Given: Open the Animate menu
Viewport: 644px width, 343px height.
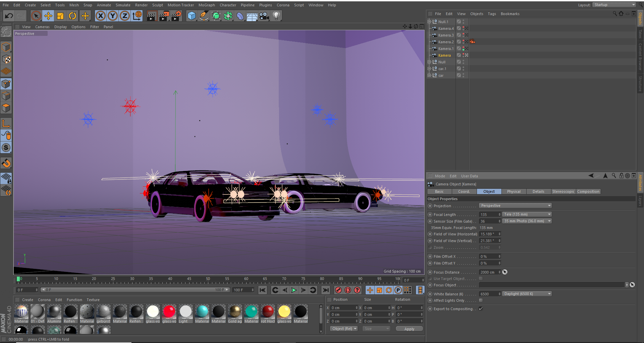Looking at the screenshot, I should click(104, 5).
